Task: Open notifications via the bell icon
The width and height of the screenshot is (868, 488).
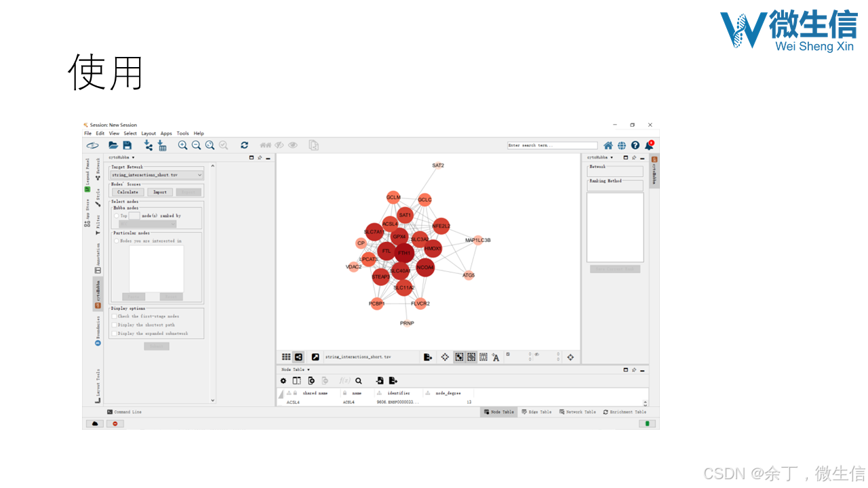Action: click(648, 145)
